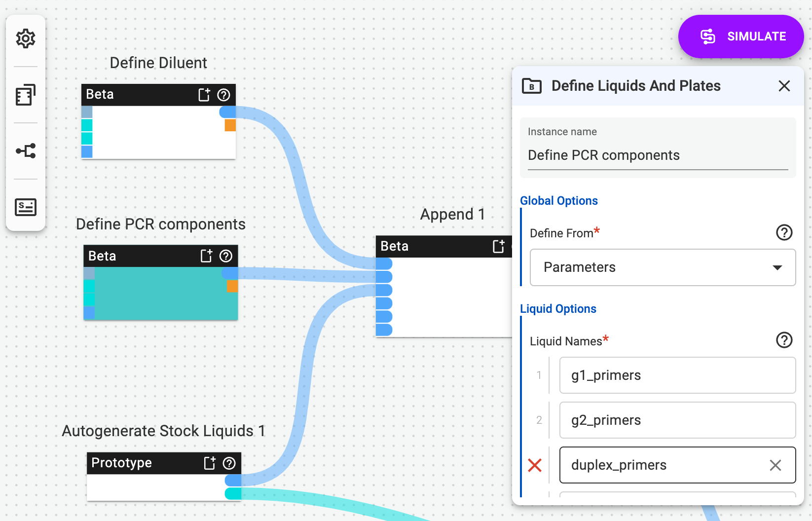The image size is (812, 521).
Task: Clear the duplex_primers text field
Action: [775, 465]
